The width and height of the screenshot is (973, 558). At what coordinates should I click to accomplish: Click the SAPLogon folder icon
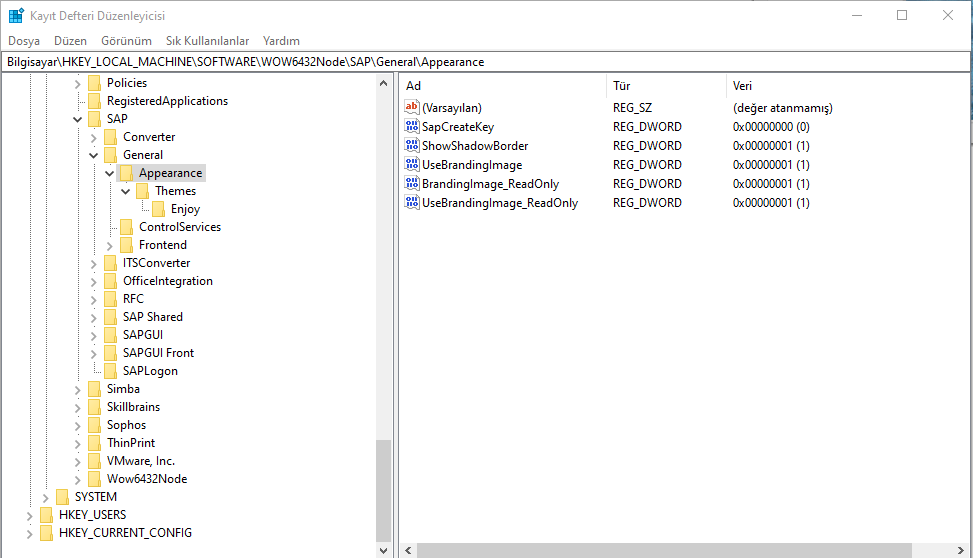pyautogui.click(x=110, y=371)
